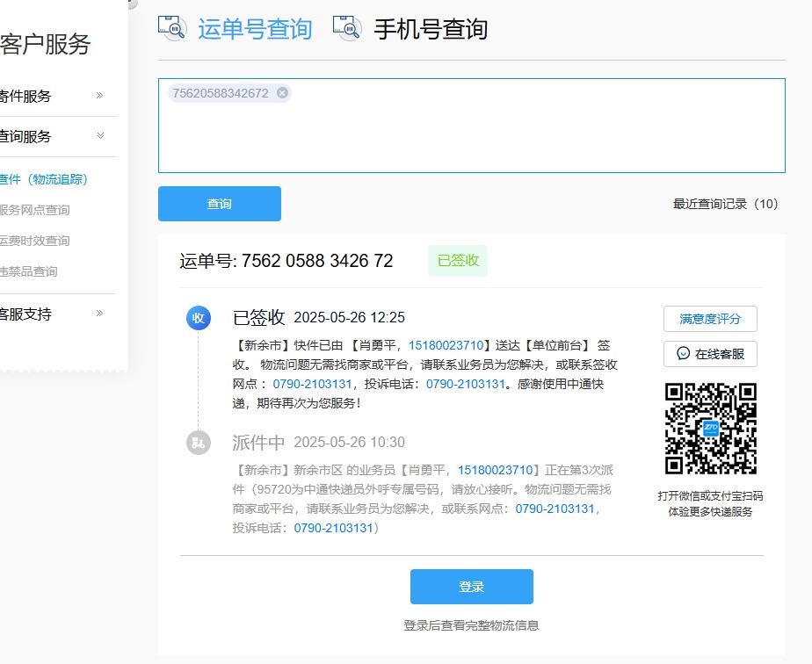Expand 客服支持 chevron in sidebar
The image size is (812, 664).
pos(100,313)
